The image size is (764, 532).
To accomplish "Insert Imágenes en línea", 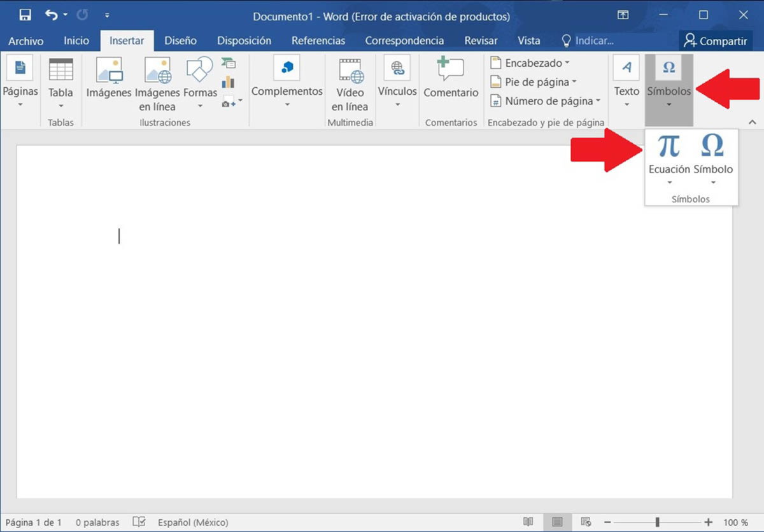I will 157,83.
